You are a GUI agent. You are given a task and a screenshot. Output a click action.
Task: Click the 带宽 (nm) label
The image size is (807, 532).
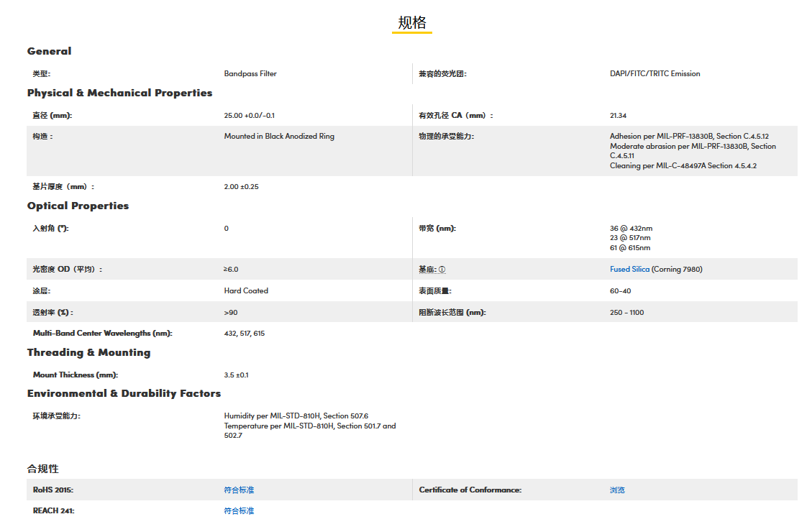tap(437, 229)
